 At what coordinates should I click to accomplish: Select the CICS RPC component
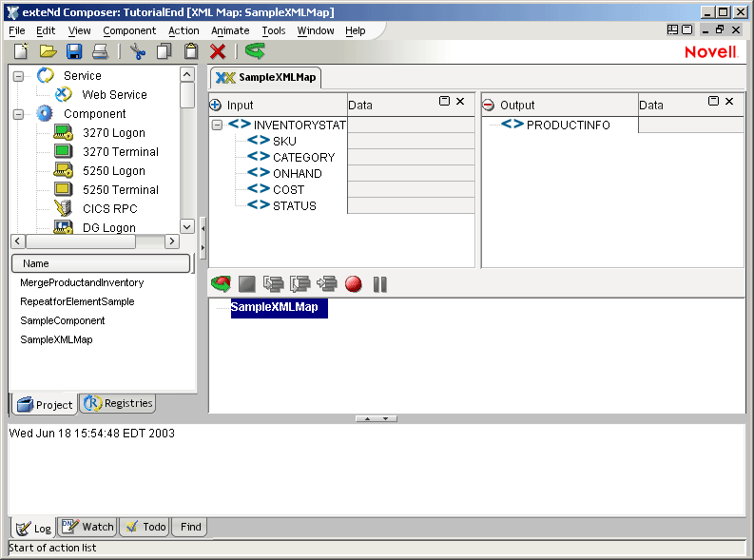click(x=110, y=208)
